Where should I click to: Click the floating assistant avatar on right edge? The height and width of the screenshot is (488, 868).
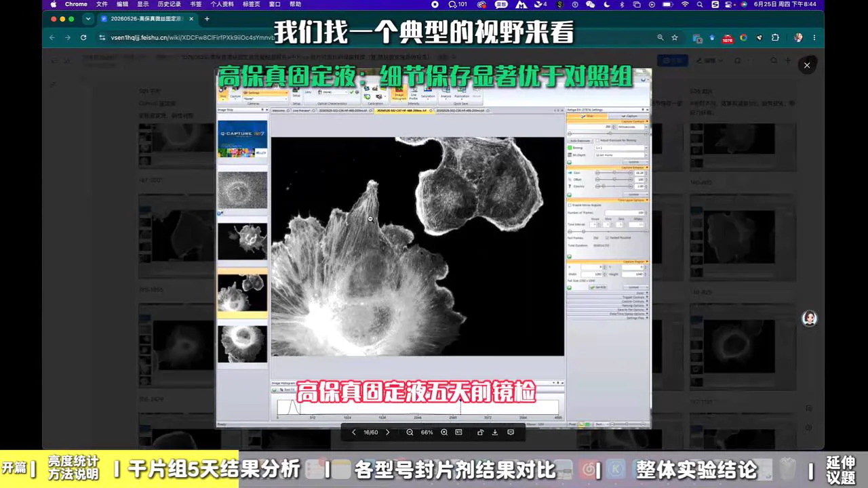tap(809, 319)
